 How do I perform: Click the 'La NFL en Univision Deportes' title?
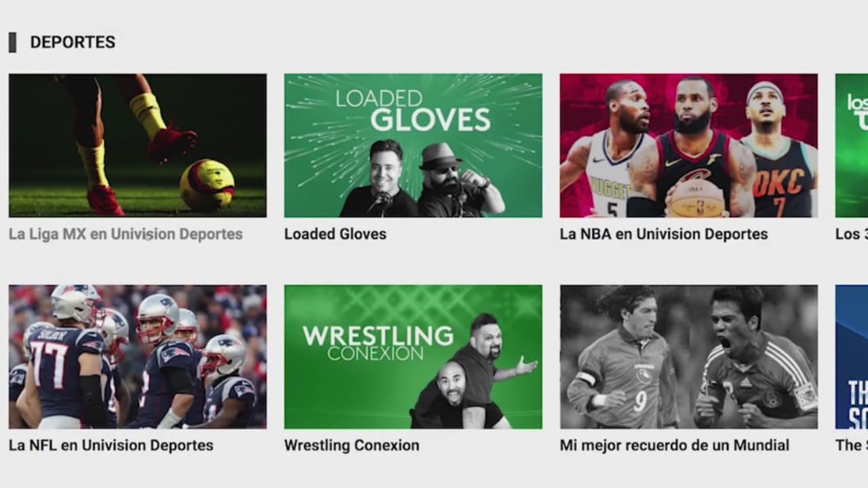(x=111, y=445)
